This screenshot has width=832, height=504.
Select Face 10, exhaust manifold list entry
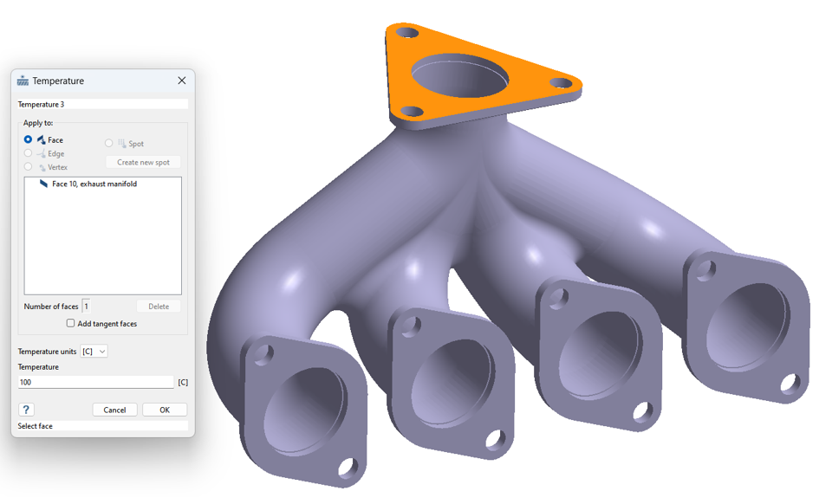(x=94, y=184)
